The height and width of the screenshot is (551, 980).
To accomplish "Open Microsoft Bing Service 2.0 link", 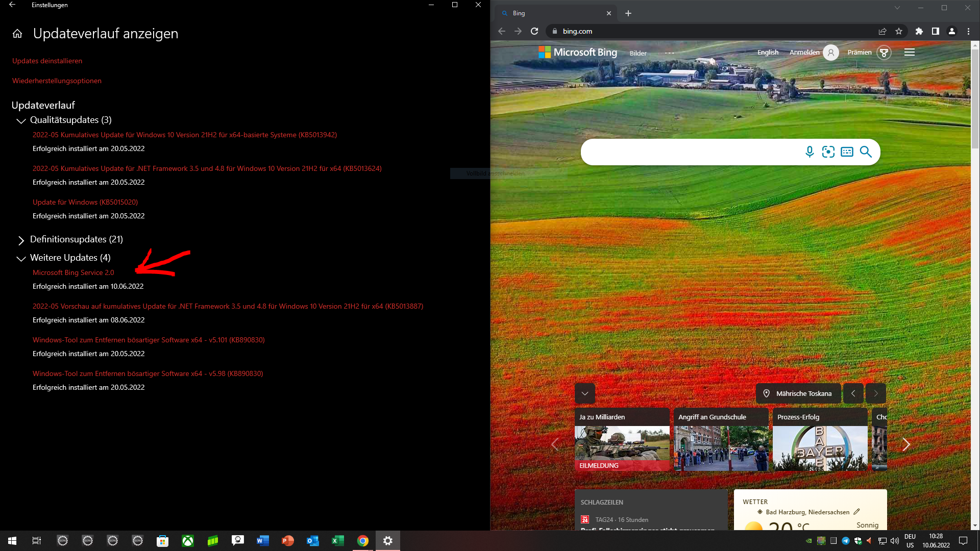I will coord(73,272).
